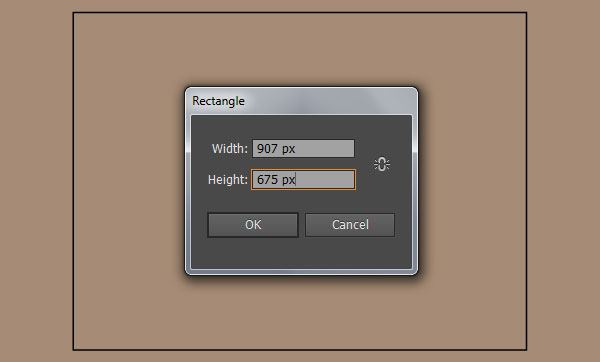Click the OK button

click(x=253, y=225)
